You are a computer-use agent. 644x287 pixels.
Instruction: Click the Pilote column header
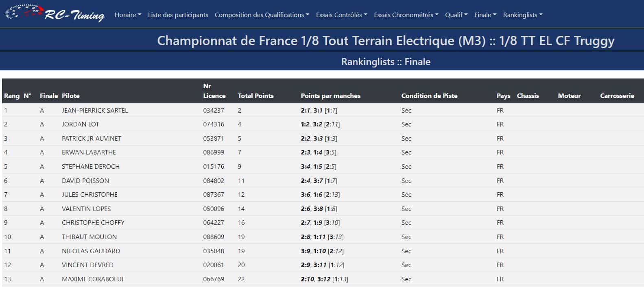[70, 96]
